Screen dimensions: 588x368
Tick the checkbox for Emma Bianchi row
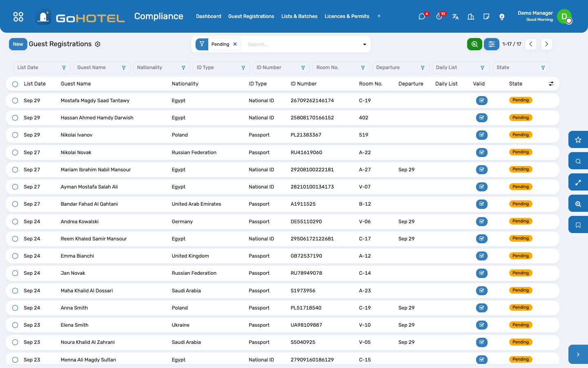click(x=15, y=256)
